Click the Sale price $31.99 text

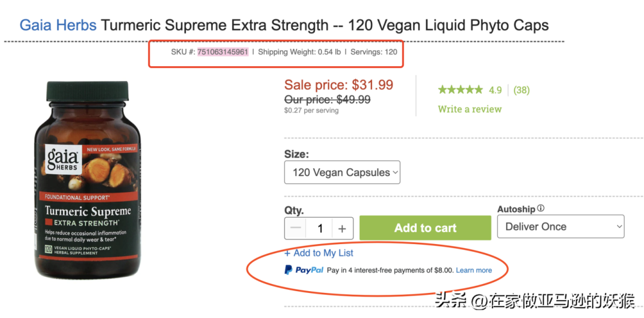pyautogui.click(x=339, y=85)
